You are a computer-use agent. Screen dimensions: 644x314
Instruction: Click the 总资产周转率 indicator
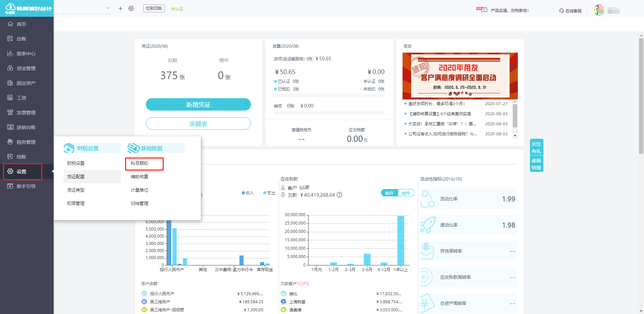(468, 303)
